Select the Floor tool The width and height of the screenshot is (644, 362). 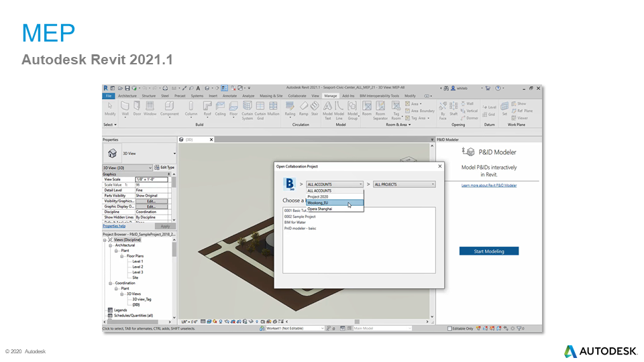(233, 109)
